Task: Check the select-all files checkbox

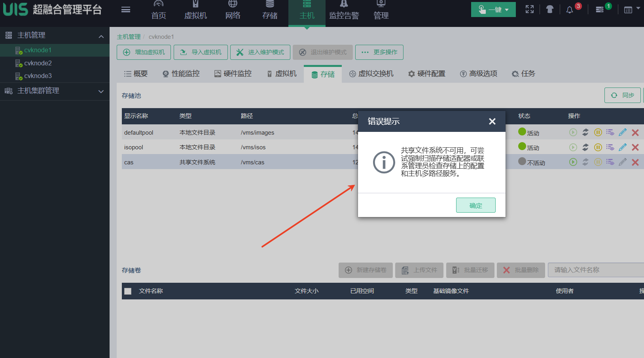Action: tap(128, 291)
